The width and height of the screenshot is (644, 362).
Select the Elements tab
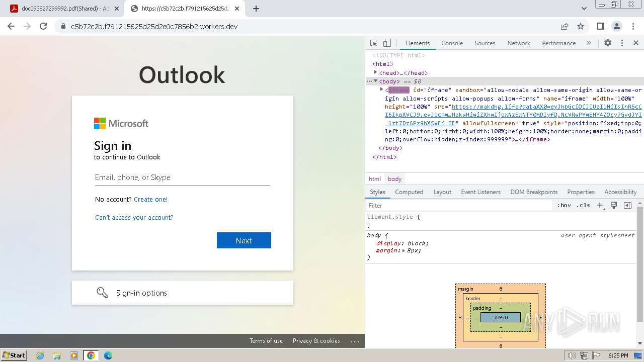pos(418,43)
